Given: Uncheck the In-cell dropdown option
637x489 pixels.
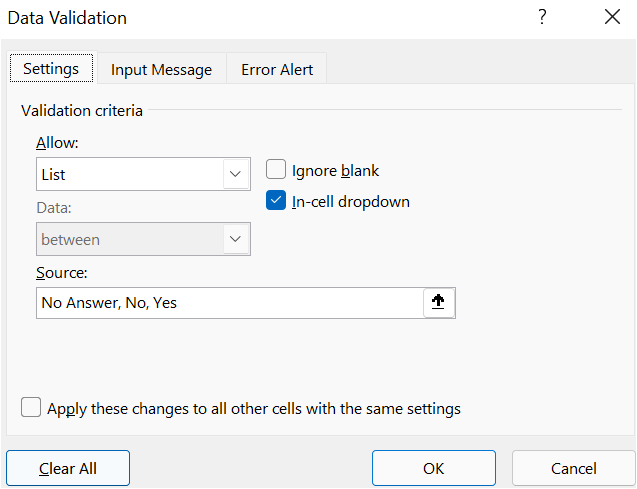Looking at the screenshot, I should (x=277, y=201).
